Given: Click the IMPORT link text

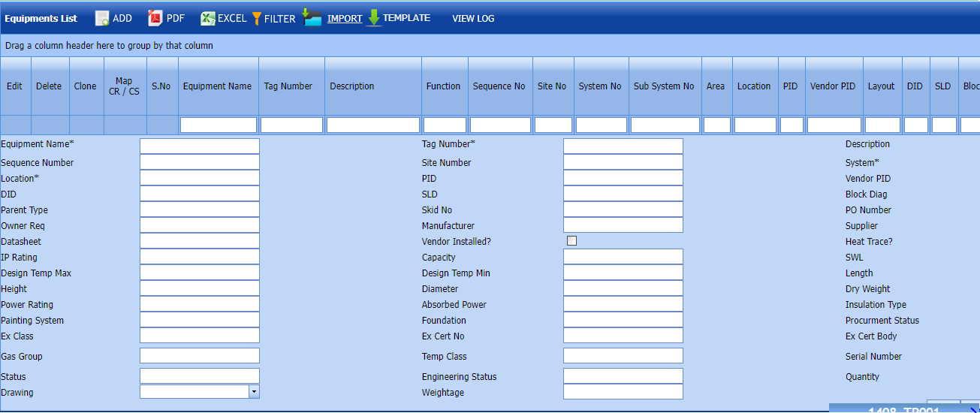Looking at the screenshot, I should (x=345, y=19).
